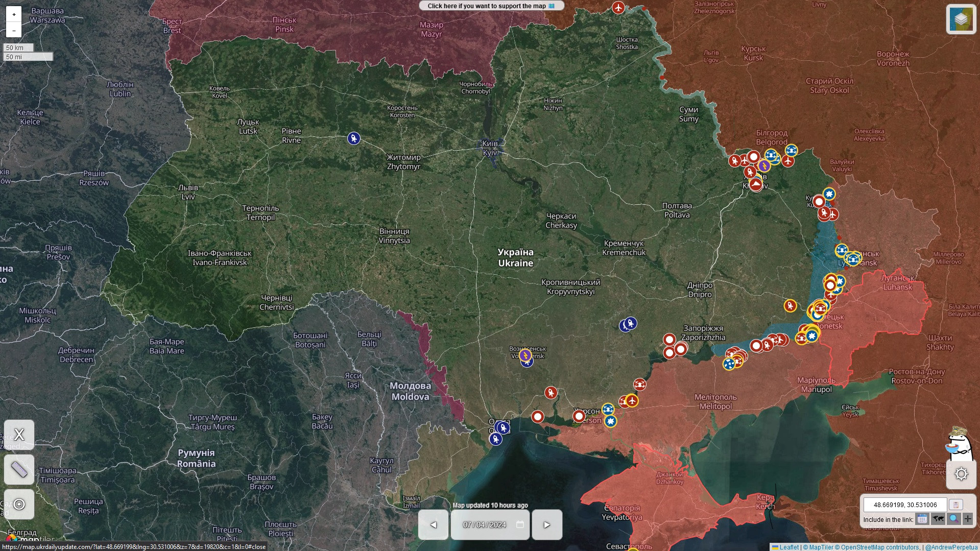Click the support the map banner
980x551 pixels.
[x=491, y=6]
